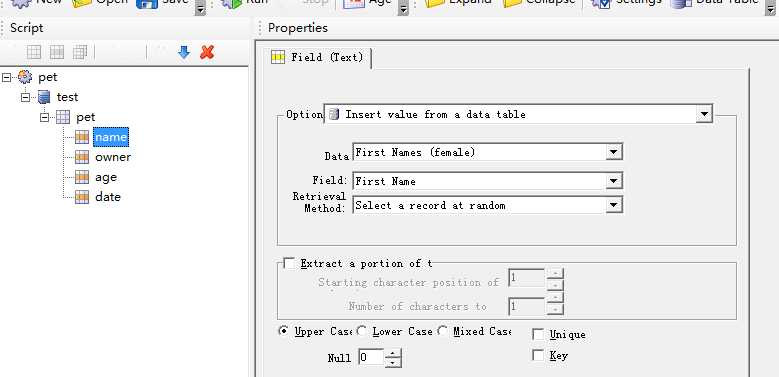Screen dimensions: 779x377
Task: Click the Save floppy disk toolbar icon
Action: coord(147,3)
